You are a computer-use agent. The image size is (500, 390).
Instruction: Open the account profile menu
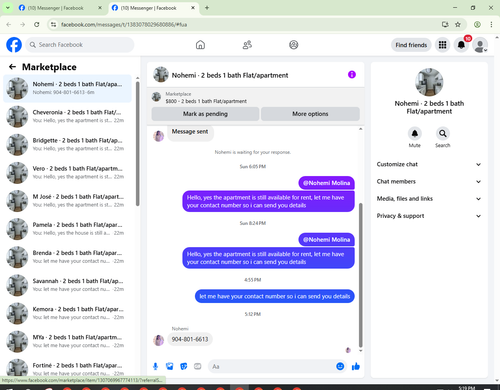[x=480, y=45]
